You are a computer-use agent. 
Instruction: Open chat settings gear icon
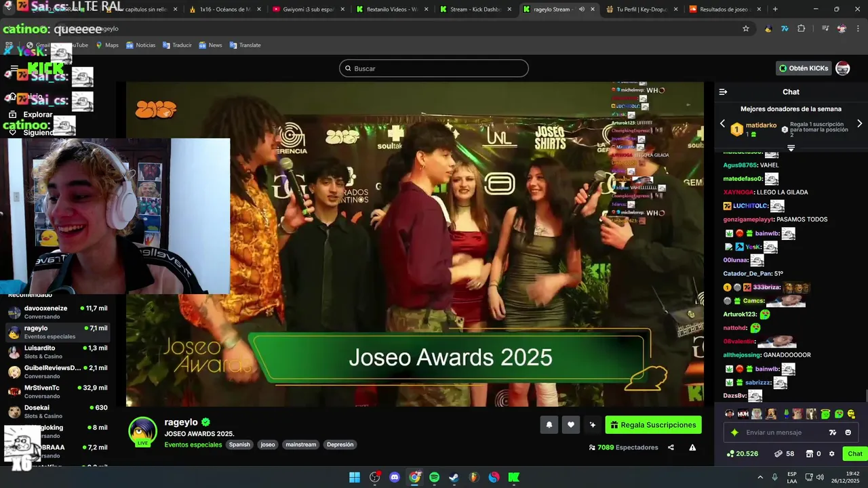point(832,454)
